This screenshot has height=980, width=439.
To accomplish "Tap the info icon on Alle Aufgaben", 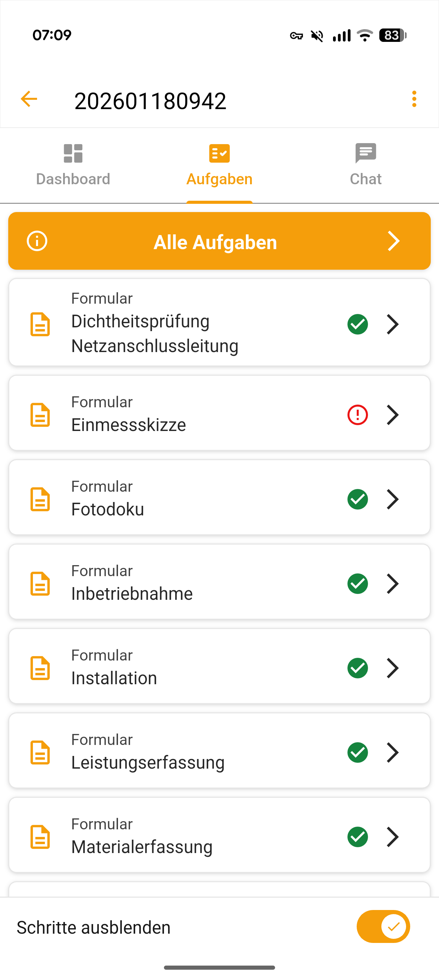I will coord(37,241).
